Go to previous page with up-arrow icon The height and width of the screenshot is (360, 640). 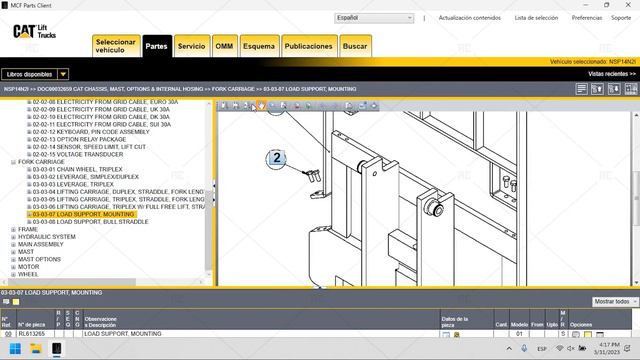[598, 89]
